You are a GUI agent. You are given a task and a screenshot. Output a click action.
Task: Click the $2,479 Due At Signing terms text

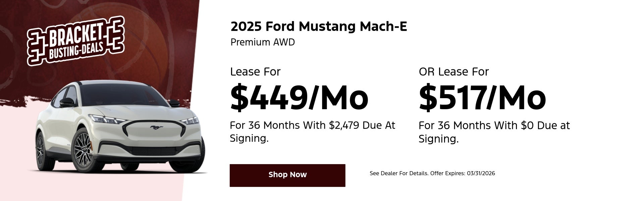coord(312,131)
